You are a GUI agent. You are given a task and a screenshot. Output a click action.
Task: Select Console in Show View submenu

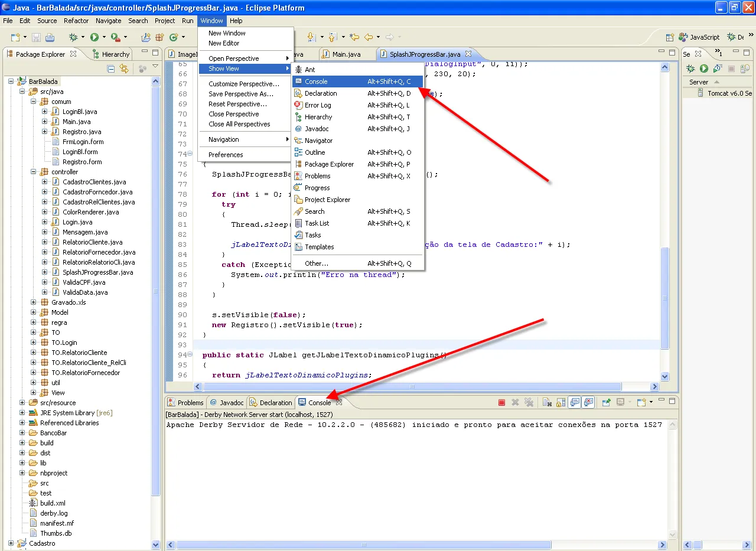(316, 81)
